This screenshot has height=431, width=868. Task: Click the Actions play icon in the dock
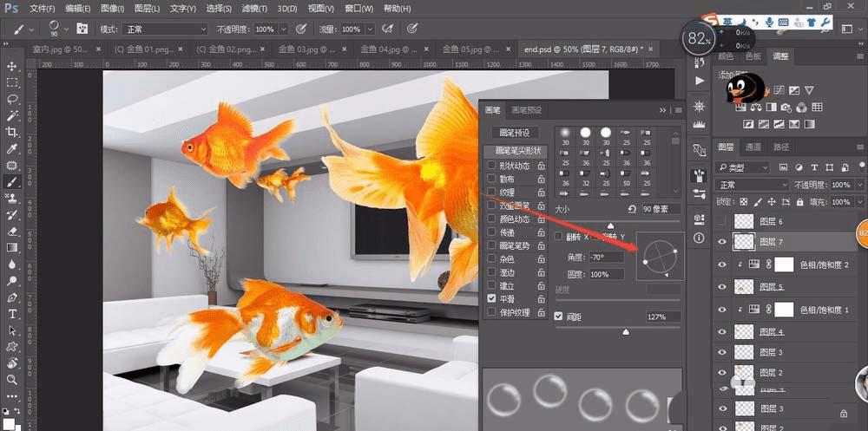tap(700, 81)
